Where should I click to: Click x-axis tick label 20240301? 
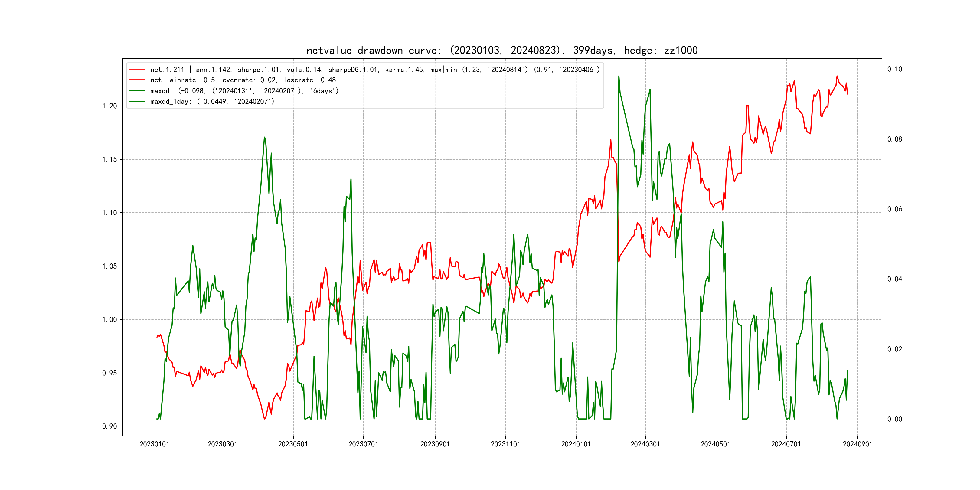pos(645,444)
